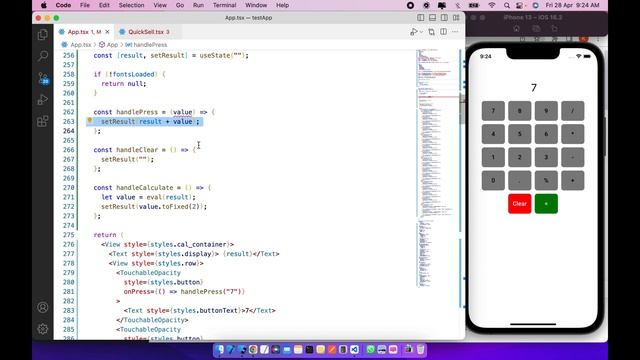Tap the percent key in the simulator calculator
640x360 pixels.
point(546,180)
